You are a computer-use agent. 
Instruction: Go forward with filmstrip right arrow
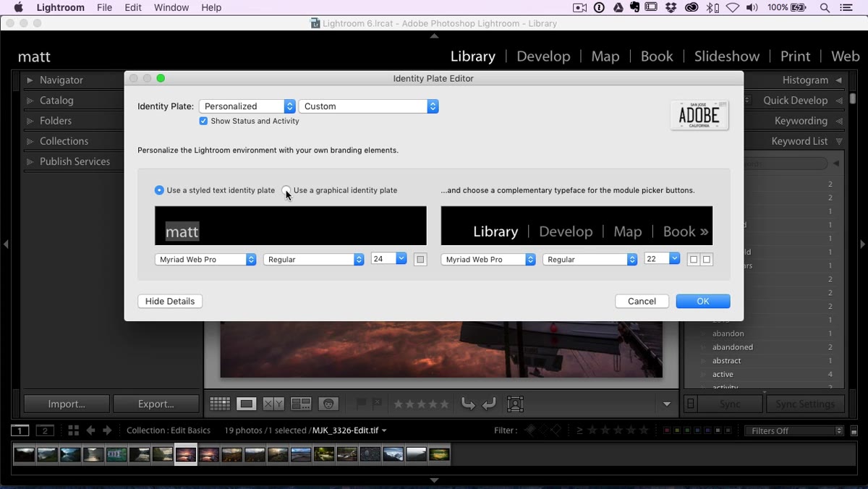(107, 430)
